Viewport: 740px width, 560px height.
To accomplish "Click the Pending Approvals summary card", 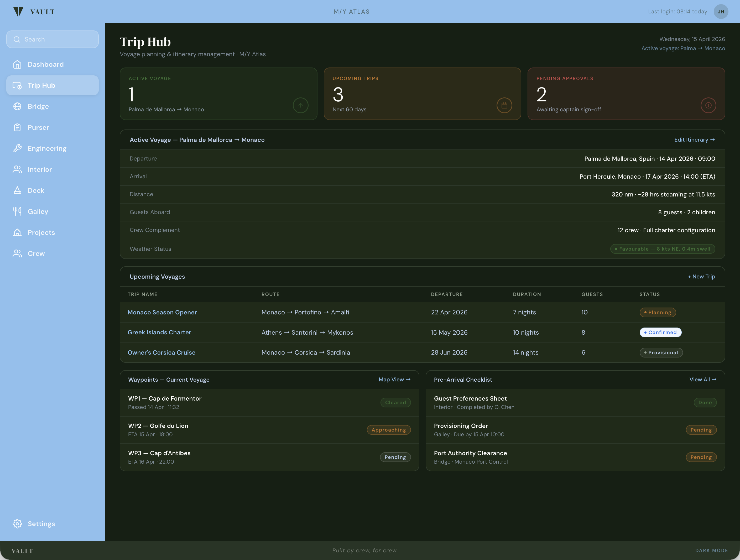I will click(x=626, y=94).
